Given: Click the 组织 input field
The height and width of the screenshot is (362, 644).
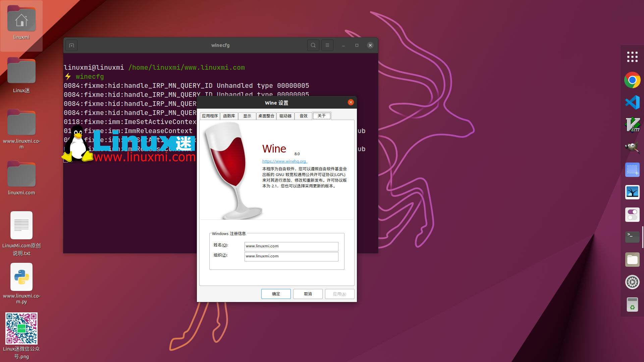Looking at the screenshot, I should click(291, 256).
